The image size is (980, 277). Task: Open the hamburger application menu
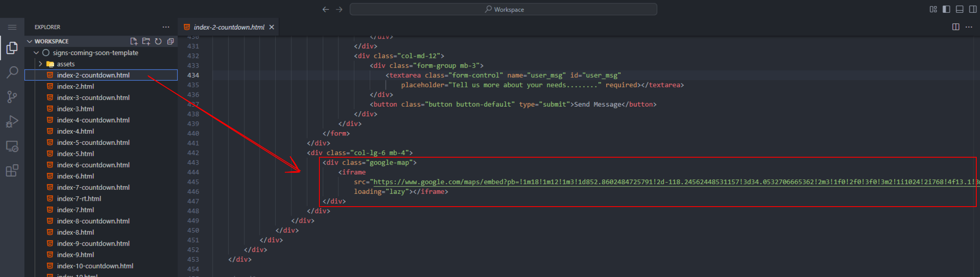(12, 27)
